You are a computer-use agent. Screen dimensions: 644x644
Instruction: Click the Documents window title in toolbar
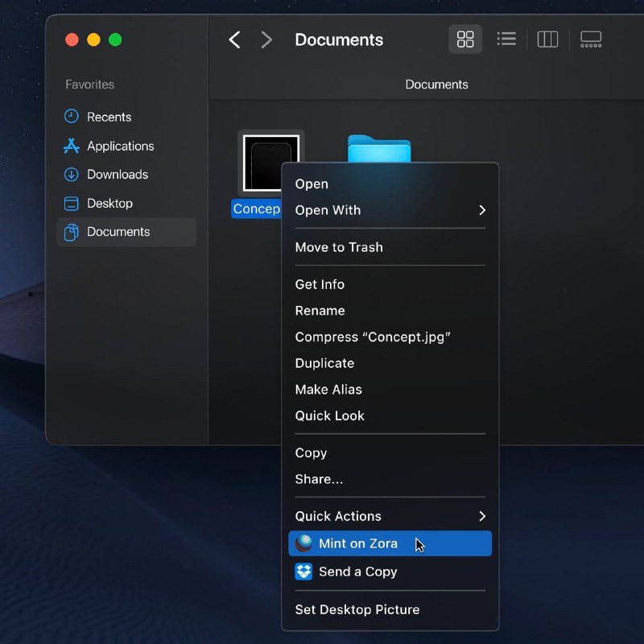[x=339, y=39]
